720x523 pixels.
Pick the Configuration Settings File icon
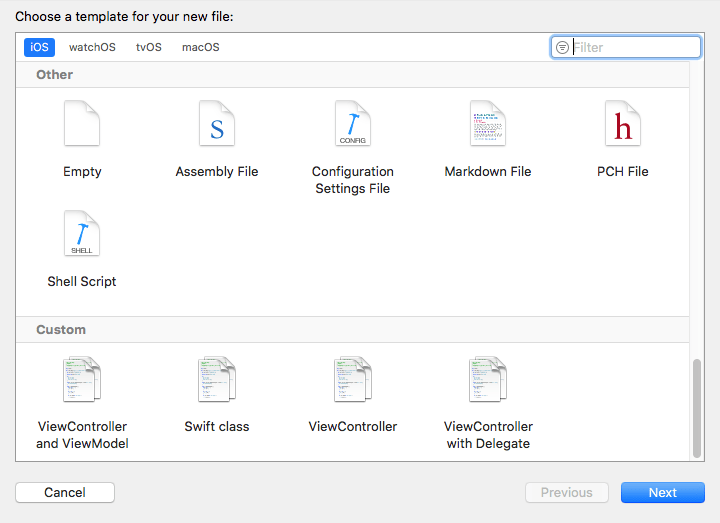(x=353, y=124)
